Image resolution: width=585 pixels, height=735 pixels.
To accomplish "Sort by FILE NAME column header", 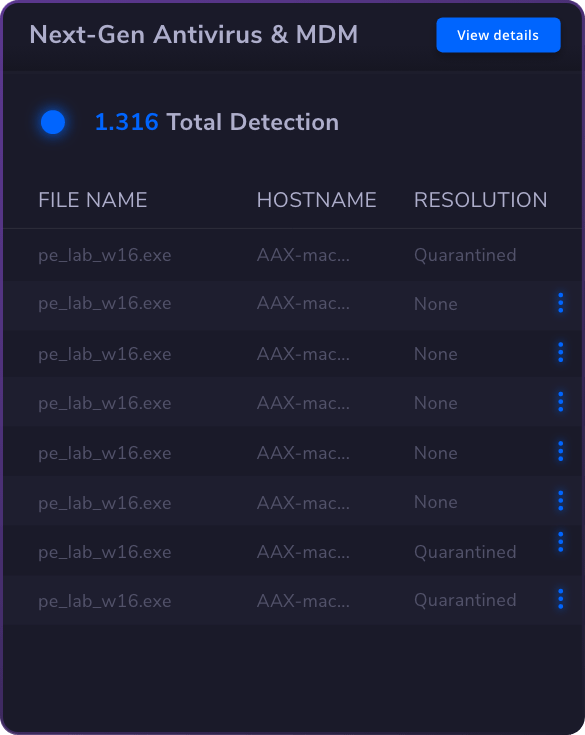I will point(93,200).
